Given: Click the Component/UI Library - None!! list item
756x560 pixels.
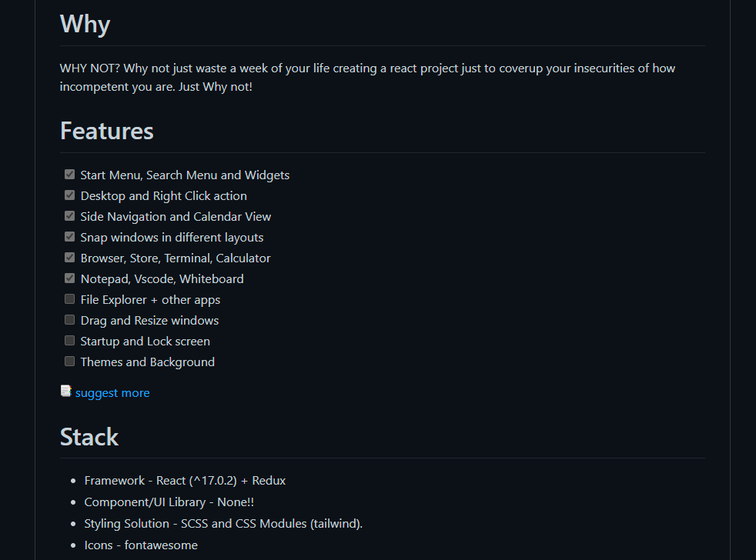Looking at the screenshot, I should pos(169,502).
